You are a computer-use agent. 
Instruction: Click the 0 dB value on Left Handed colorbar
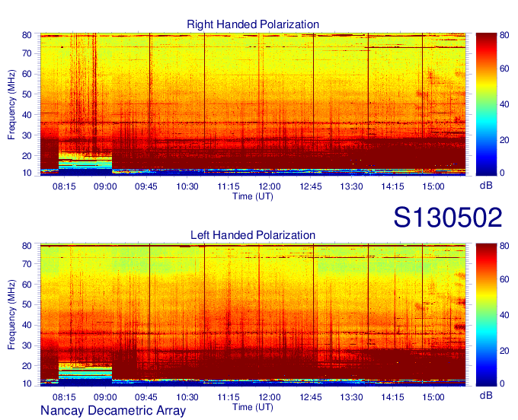pos(502,383)
